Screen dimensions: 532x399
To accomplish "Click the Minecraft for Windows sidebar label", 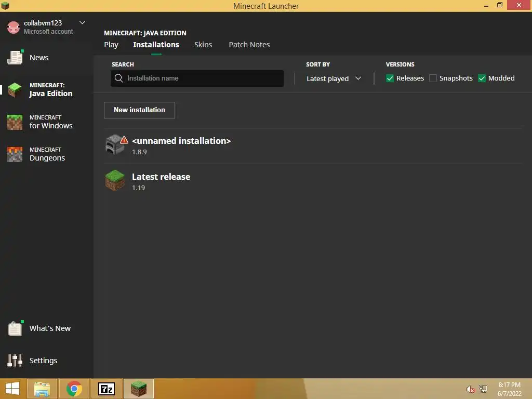I will click(51, 122).
